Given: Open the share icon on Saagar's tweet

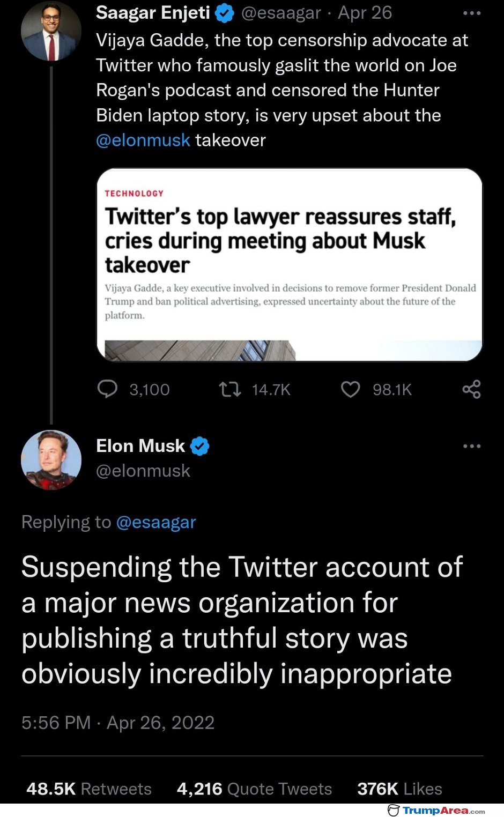Looking at the screenshot, I should point(472,389).
